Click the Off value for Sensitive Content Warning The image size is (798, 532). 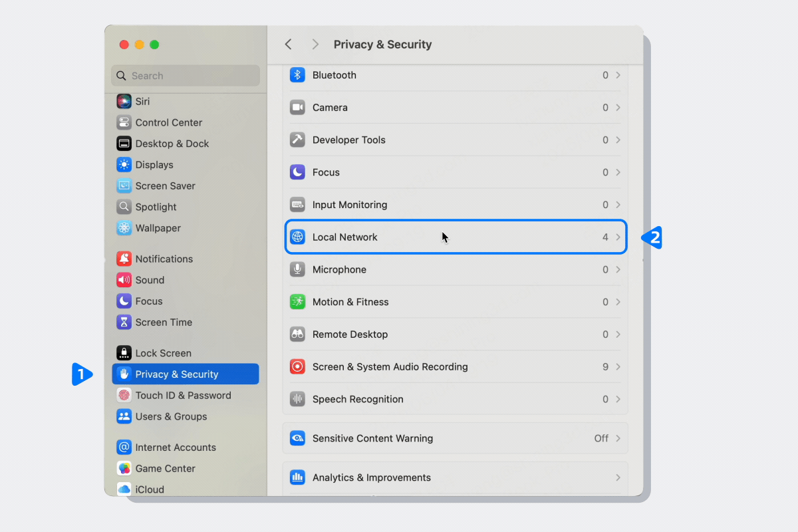click(601, 438)
